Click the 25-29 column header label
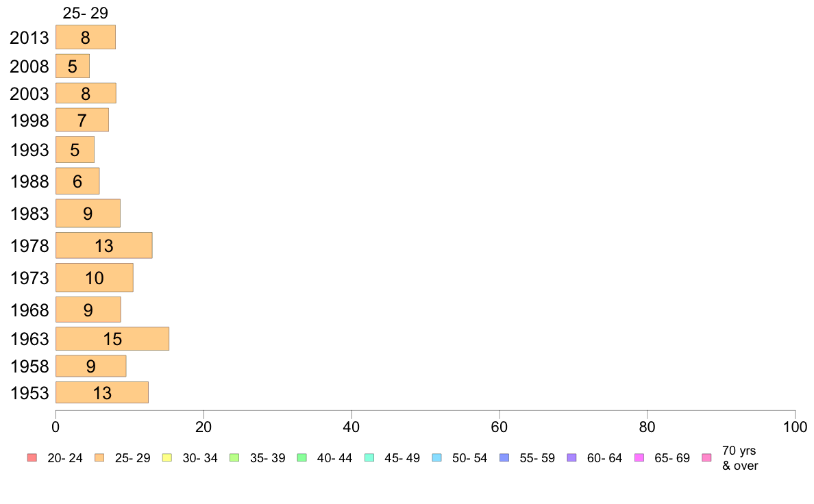The image size is (814, 504). click(86, 13)
